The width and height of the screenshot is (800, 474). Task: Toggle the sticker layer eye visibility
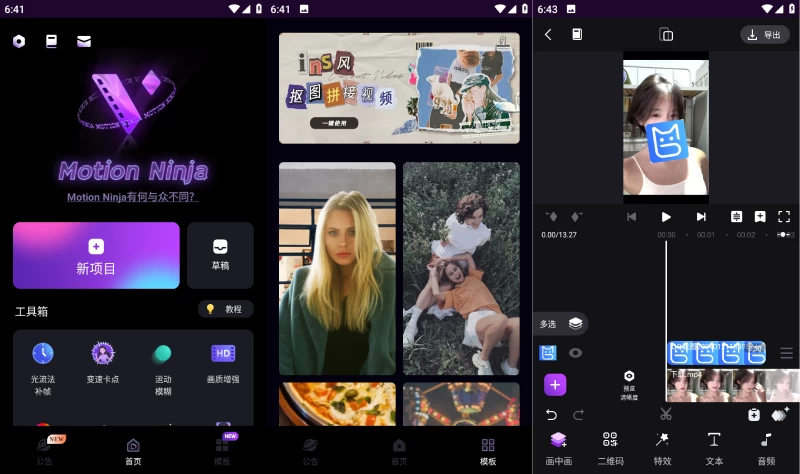tap(576, 353)
